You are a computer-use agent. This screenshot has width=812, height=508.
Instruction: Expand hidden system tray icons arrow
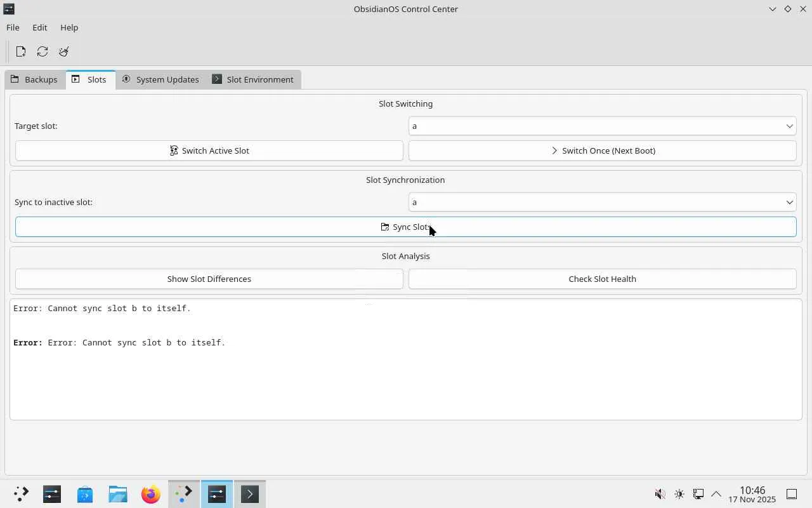click(x=716, y=494)
